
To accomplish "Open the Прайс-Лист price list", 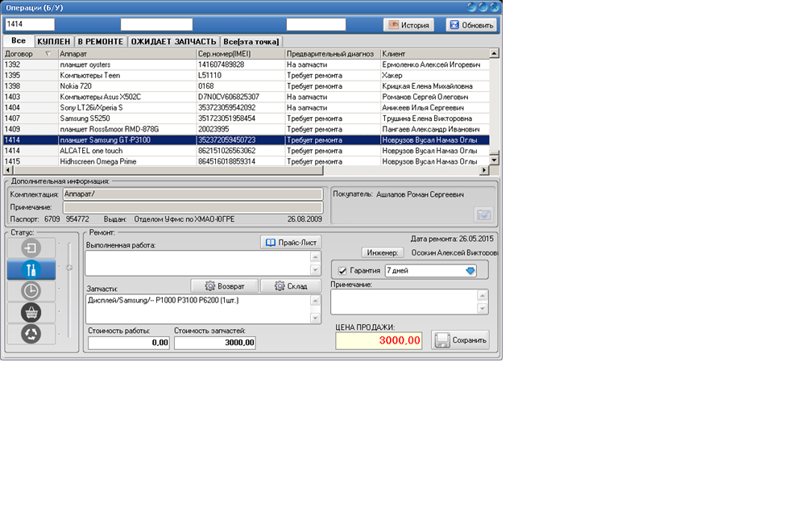I will coord(291,242).
